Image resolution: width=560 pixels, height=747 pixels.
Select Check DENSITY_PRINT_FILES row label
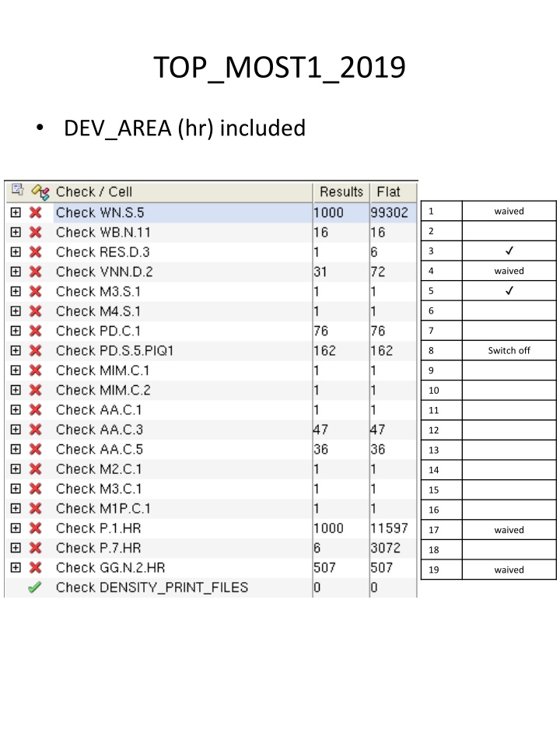[x=152, y=587]
